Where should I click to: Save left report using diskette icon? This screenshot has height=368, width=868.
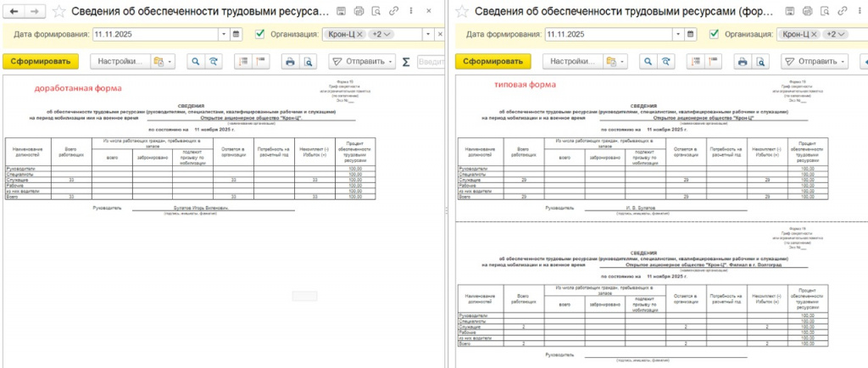click(x=342, y=11)
